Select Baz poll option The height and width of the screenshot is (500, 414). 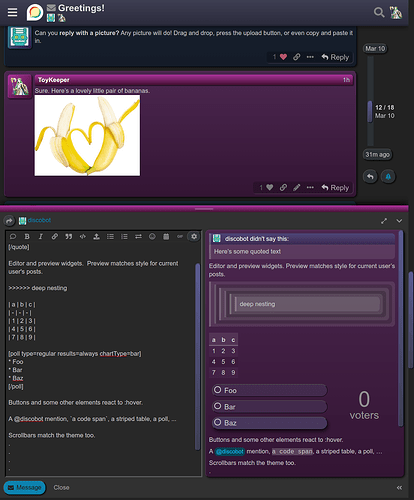pyautogui.click(x=269, y=423)
